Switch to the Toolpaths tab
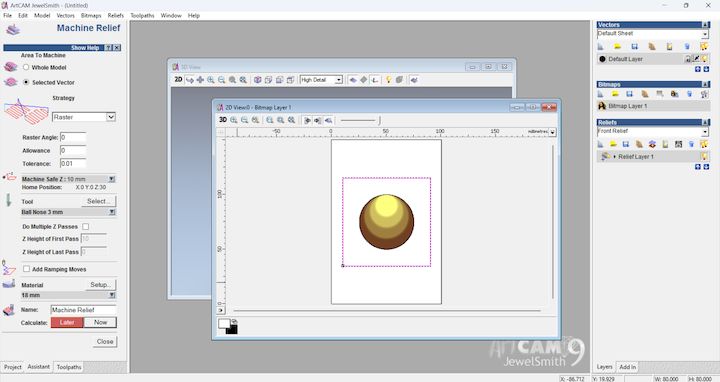Image resolution: width=720 pixels, height=382 pixels. click(69, 367)
